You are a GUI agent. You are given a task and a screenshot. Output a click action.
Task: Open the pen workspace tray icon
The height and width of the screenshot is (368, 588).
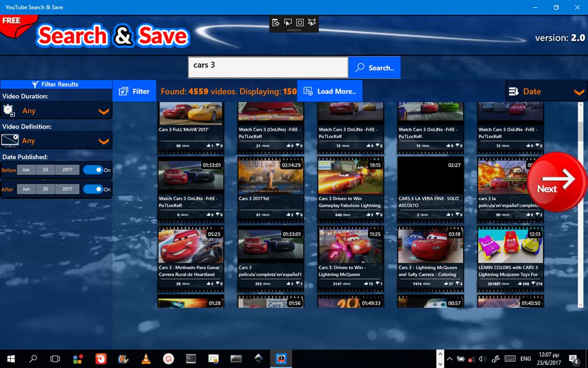495,359
